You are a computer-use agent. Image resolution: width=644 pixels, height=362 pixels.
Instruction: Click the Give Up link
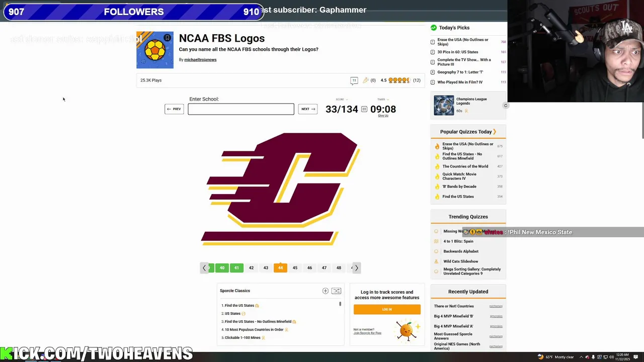pyautogui.click(x=383, y=116)
